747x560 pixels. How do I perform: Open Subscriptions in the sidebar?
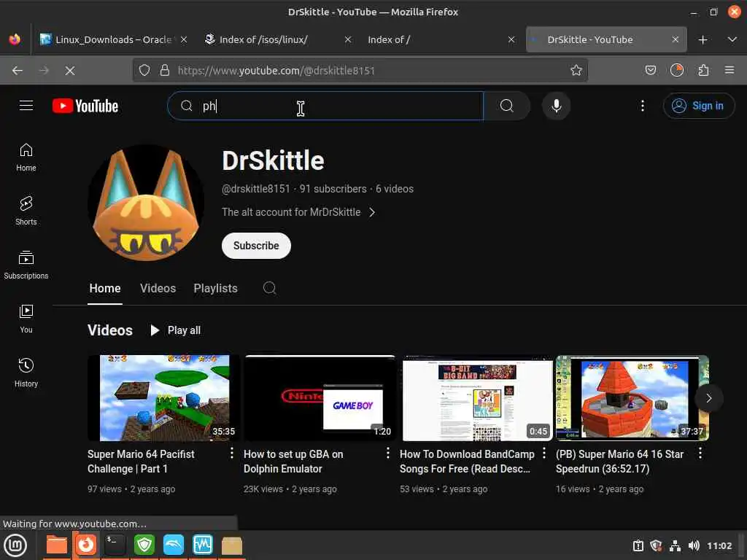26,265
